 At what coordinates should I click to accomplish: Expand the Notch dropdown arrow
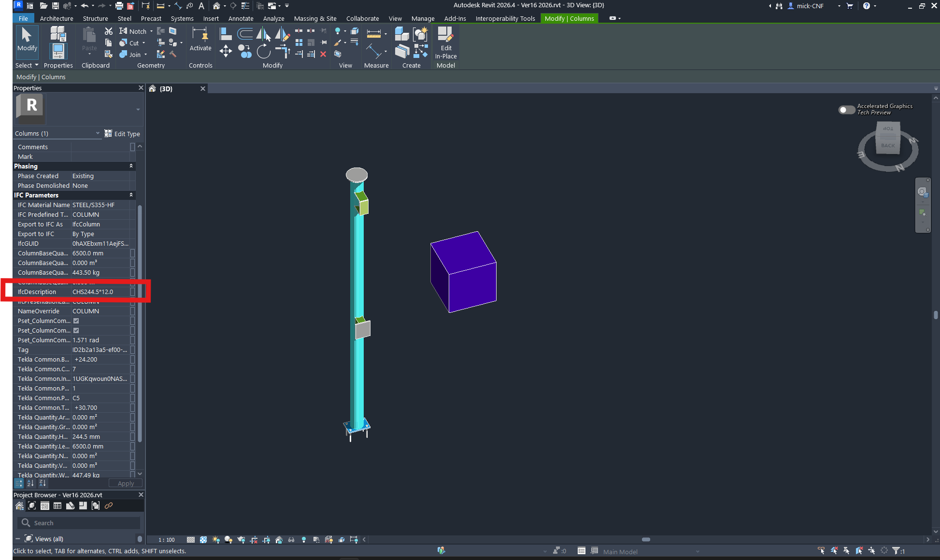click(x=151, y=31)
